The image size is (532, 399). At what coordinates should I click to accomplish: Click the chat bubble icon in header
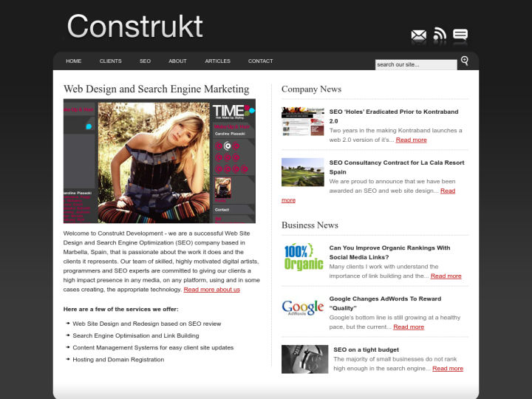click(460, 35)
